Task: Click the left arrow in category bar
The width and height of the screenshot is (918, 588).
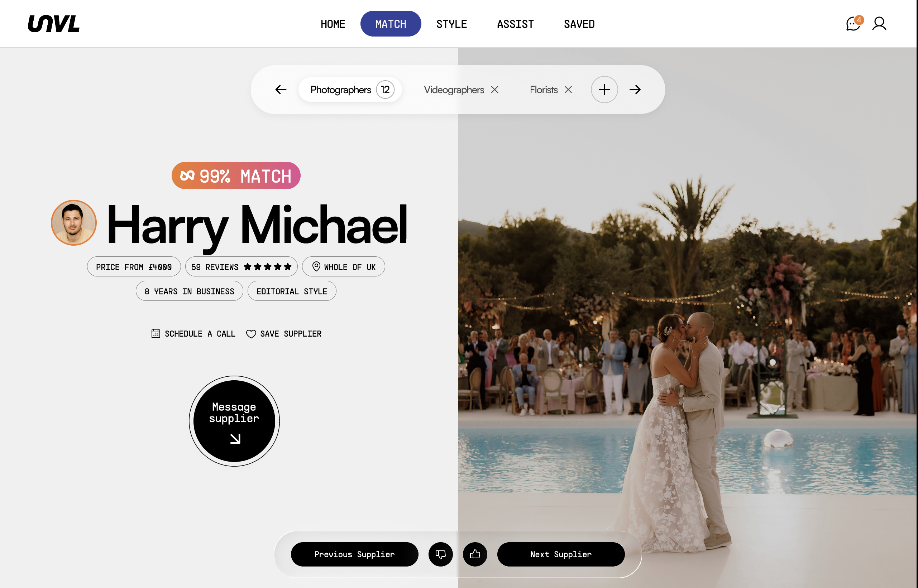Action: click(x=281, y=90)
